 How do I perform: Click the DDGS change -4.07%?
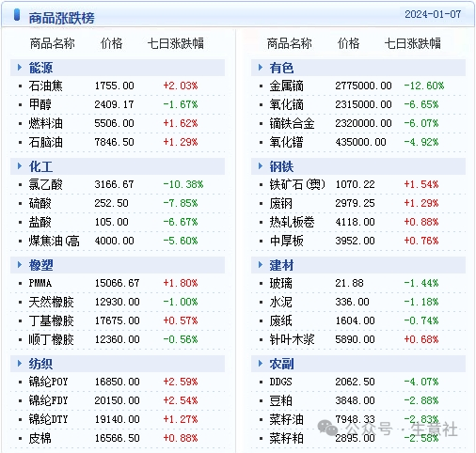[x=421, y=382]
